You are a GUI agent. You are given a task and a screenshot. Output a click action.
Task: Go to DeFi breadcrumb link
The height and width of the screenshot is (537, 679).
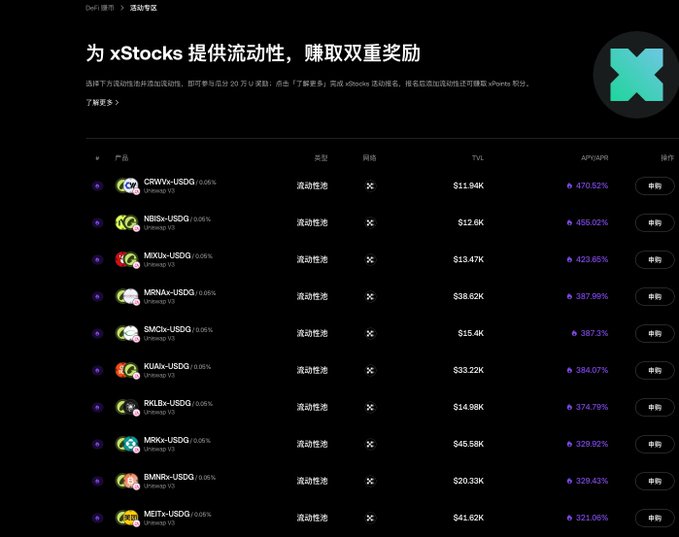100,8
